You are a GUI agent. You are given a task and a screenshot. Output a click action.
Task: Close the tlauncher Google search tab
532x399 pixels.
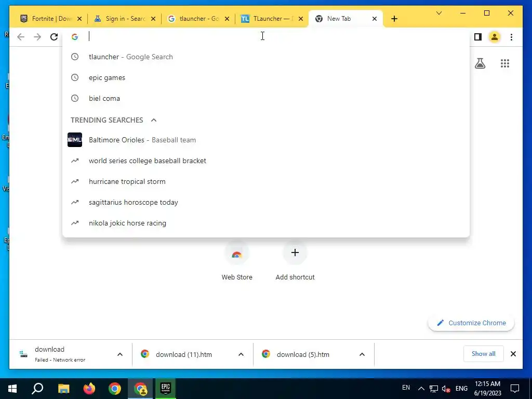(x=227, y=19)
